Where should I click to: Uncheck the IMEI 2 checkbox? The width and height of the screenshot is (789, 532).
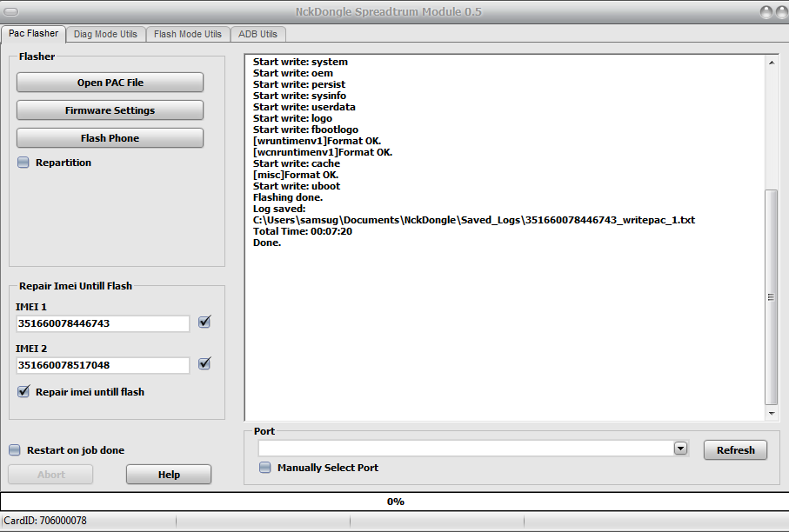point(204,363)
